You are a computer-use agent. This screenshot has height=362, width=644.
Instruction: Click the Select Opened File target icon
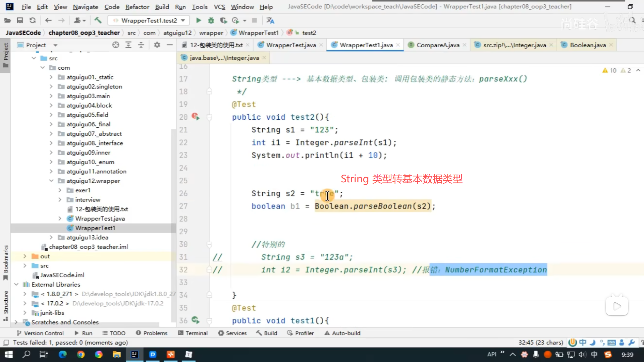(x=116, y=45)
